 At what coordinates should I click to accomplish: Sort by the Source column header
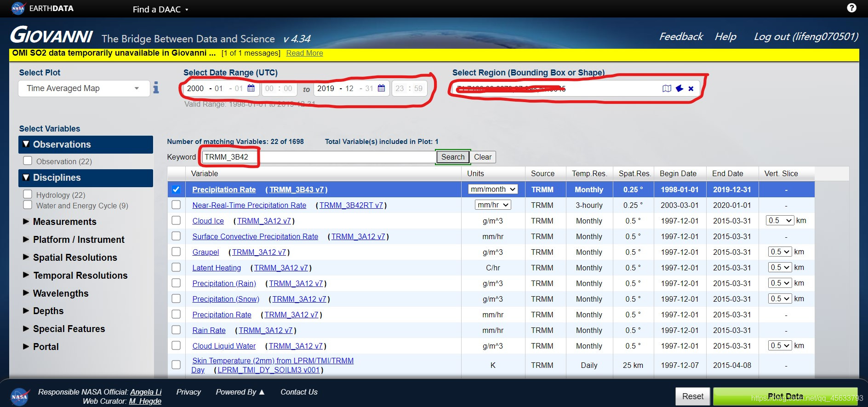click(543, 173)
